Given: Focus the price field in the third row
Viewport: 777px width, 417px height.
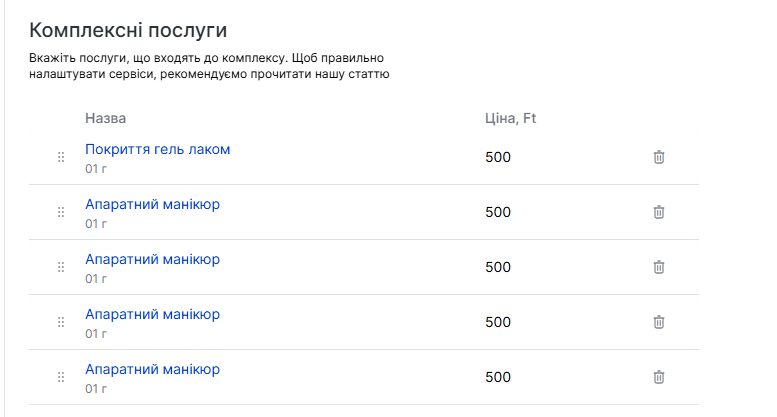Looking at the screenshot, I should [498, 267].
